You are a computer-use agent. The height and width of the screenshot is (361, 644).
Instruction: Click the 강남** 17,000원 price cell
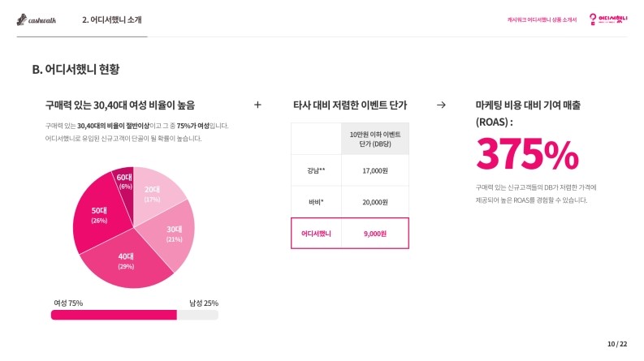tap(375, 170)
